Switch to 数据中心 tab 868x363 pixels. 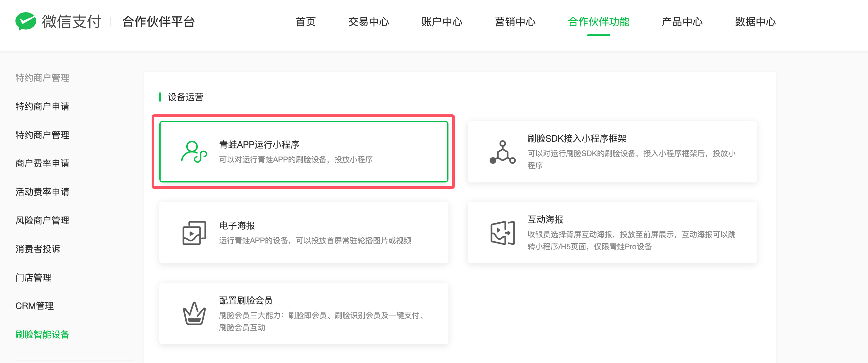pos(756,22)
